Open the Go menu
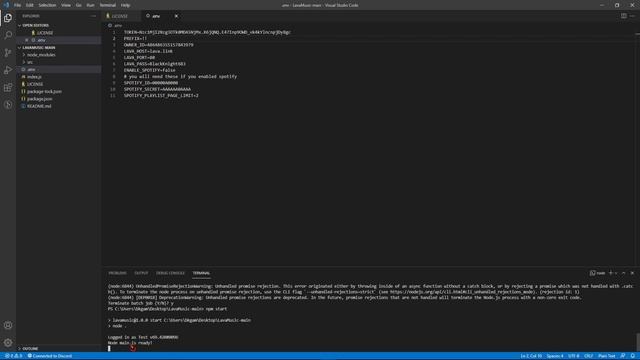Viewport: 640px width, 360px height. coord(78,5)
